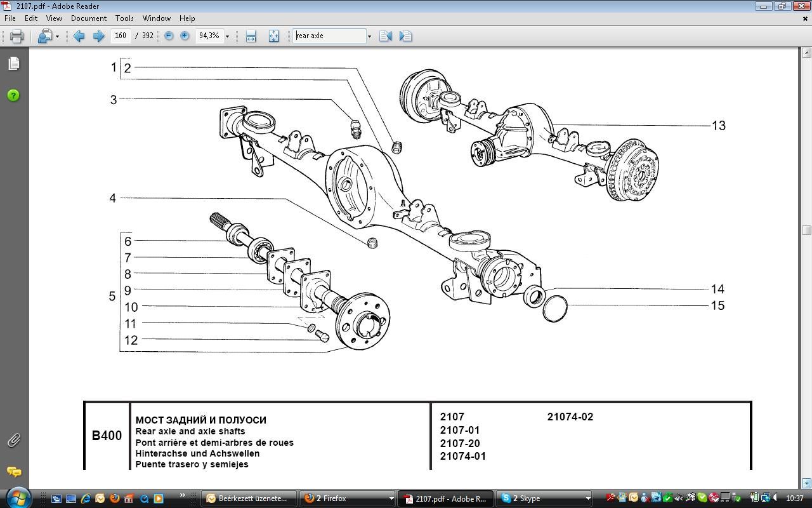The height and width of the screenshot is (508, 812).
Task: Expand the Firefox taskbar group arrow
Action: tap(390, 498)
